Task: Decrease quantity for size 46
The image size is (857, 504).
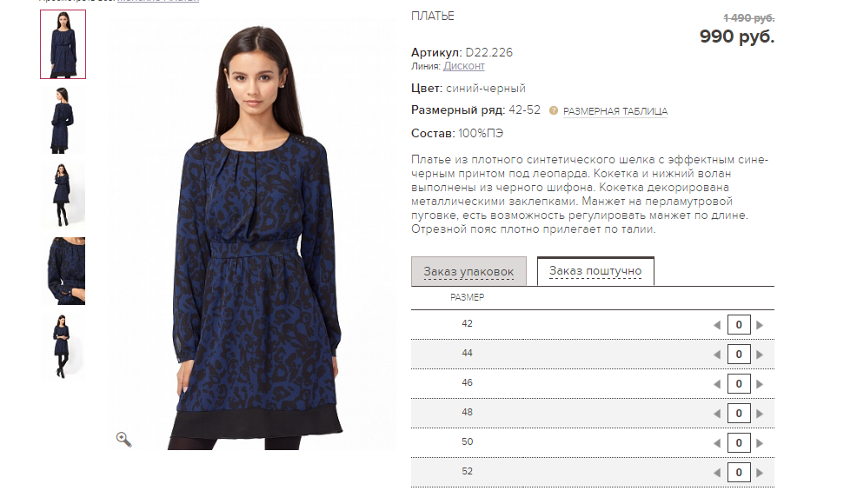Action: coord(717,384)
